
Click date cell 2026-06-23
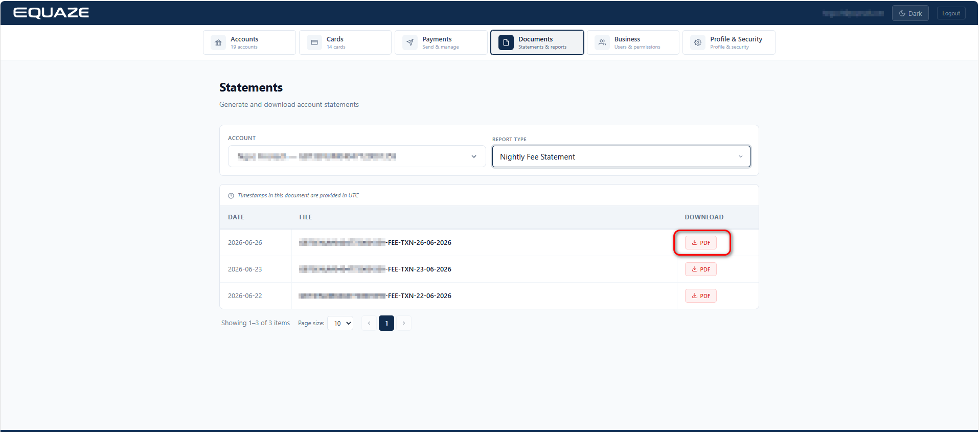pyautogui.click(x=245, y=269)
